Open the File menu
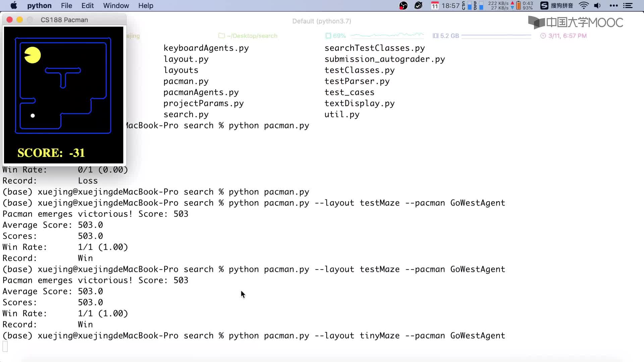Screen dimensions: 644x362 click(x=66, y=6)
